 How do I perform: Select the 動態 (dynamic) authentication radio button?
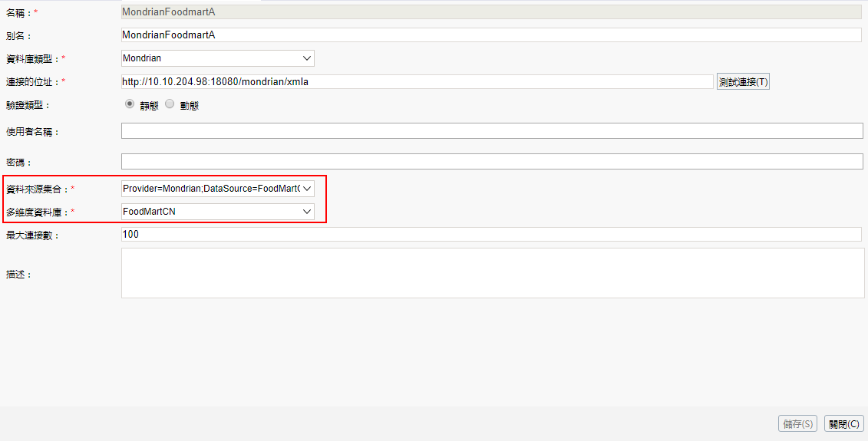pyautogui.click(x=170, y=105)
